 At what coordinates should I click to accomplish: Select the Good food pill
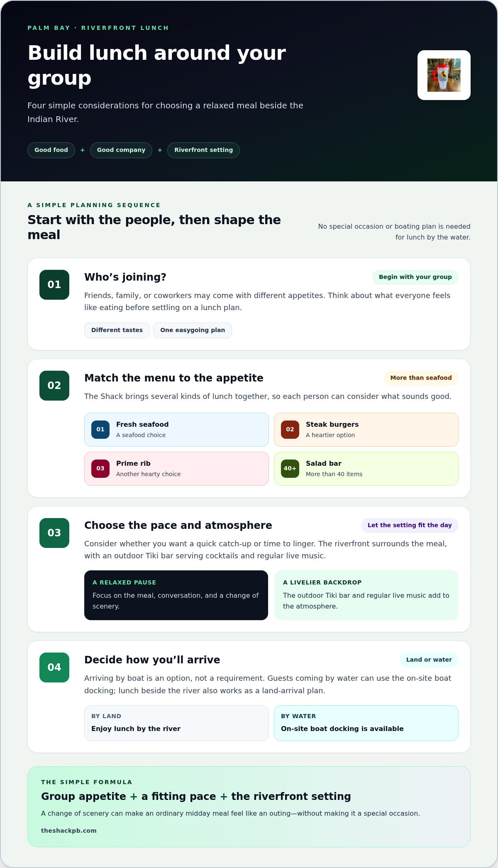coord(51,150)
